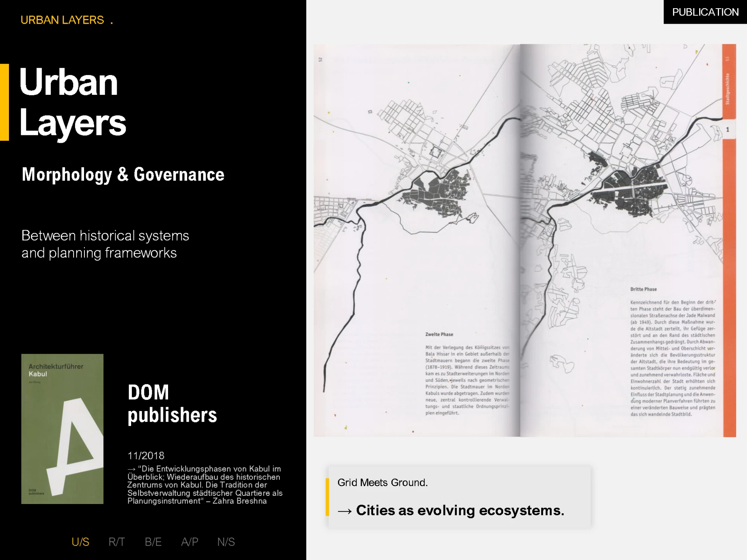Click the 'DOM publishers' heading
This screenshot has height=560, width=747.
click(172, 403)
